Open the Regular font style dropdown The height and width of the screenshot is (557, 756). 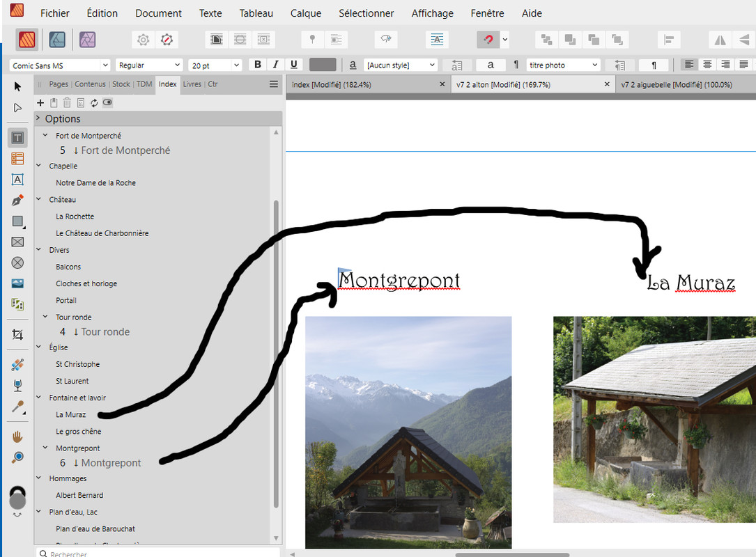coord(149,65)
